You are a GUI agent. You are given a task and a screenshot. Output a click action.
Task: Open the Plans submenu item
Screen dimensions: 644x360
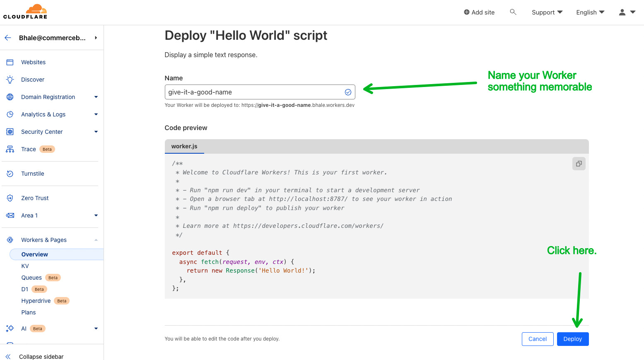(29, 312)
